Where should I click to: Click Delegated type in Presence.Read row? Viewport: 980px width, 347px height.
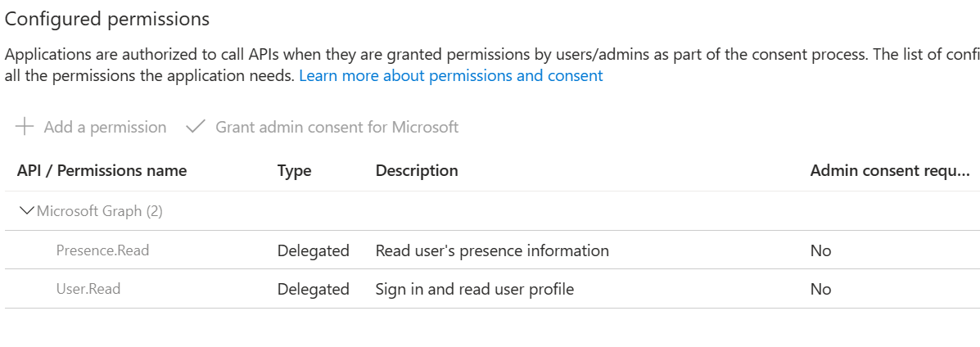pyautogui.click(x=313, y=250)
